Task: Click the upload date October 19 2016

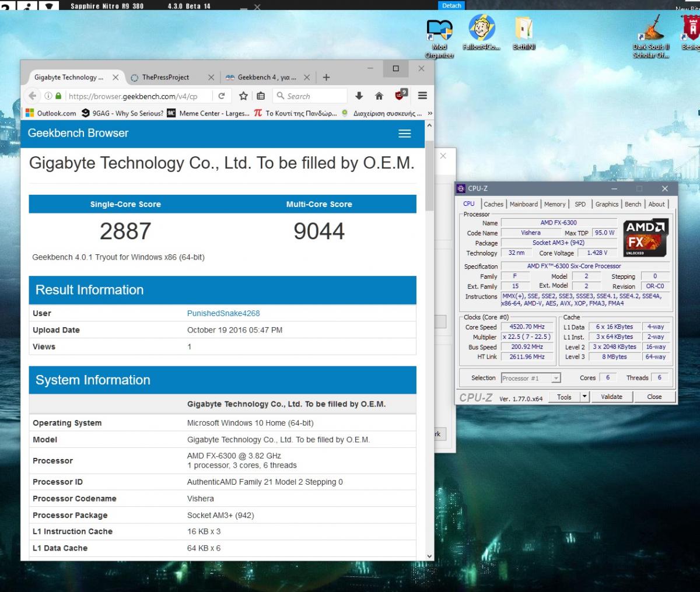Action: point(235,330)
